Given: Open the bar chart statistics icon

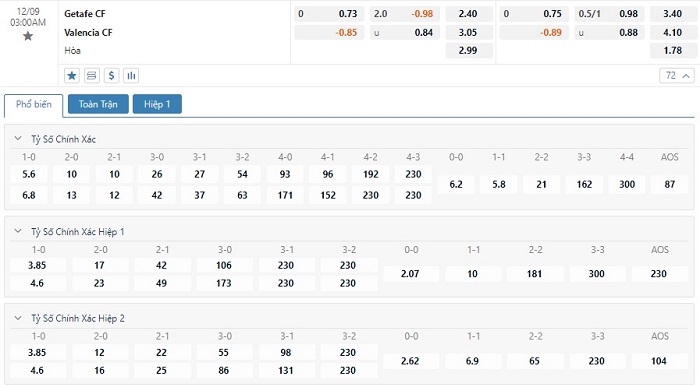Looking at the screenshot, I should [x=131, y=75].
